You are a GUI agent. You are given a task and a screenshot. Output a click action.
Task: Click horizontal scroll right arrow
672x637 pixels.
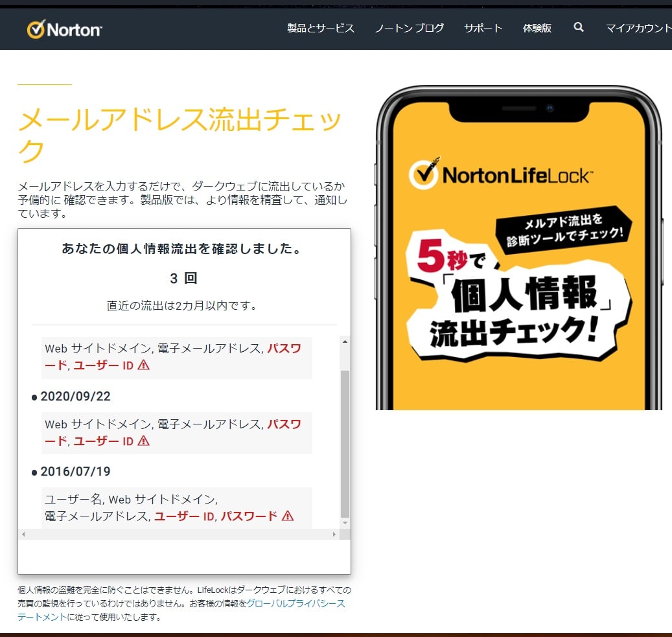[x=334, y=534]
